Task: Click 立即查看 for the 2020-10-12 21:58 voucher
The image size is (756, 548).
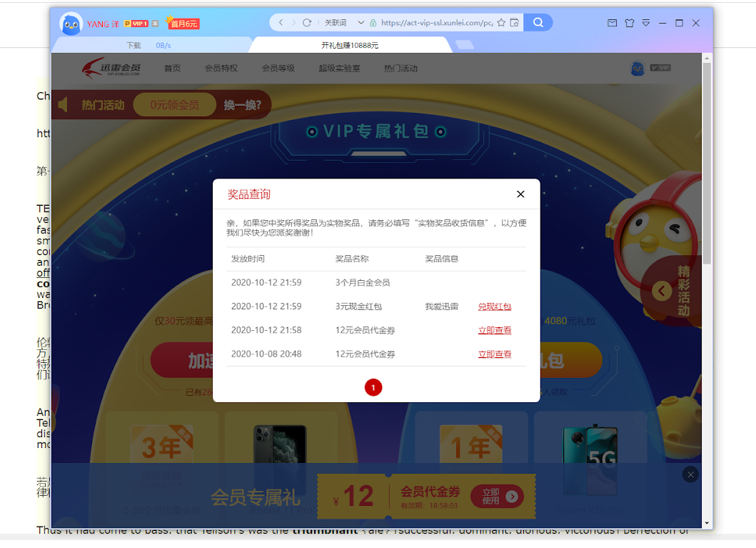Action: 495,330
